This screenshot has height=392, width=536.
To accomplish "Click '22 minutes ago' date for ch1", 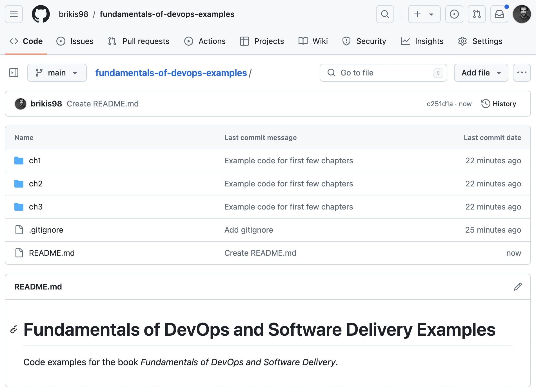I will pyautogui.click(x=493, y=161).
